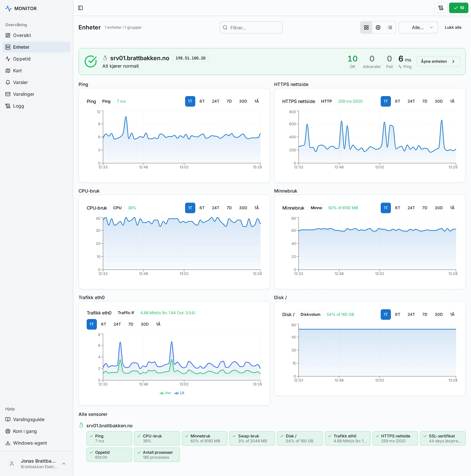
Task: Toggle the Ut legend series
Action: click(x=179, y=393)
